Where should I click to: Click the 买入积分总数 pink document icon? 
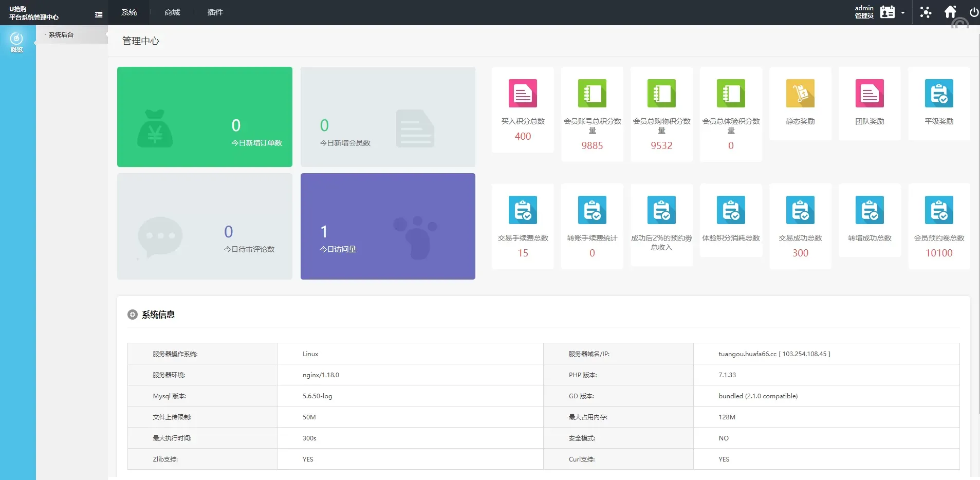[x=523, y=93]
